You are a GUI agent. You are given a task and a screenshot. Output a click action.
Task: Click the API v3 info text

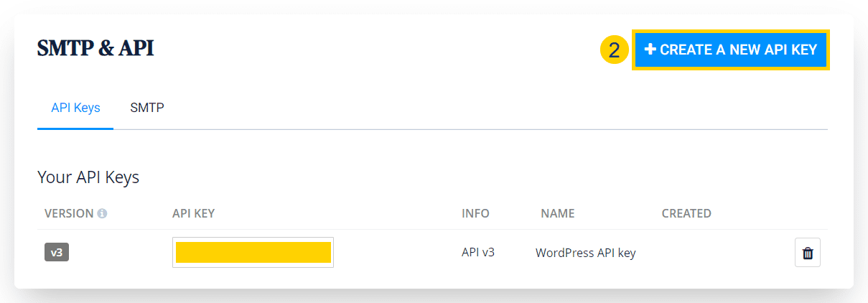[x=478, y=253]
